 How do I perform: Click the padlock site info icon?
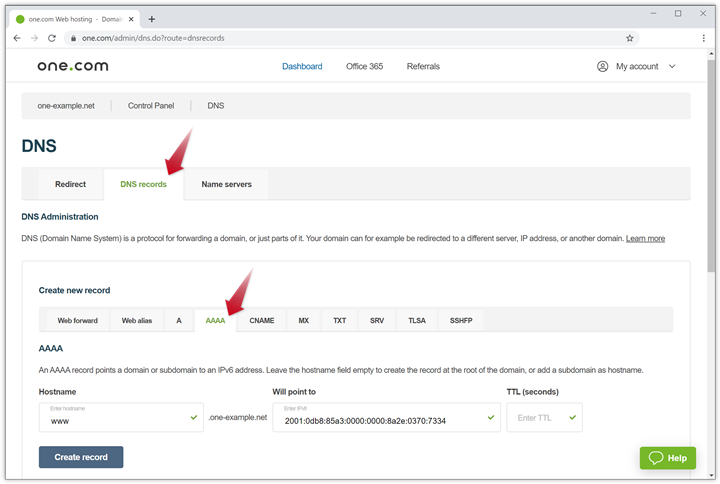point(72,38)
